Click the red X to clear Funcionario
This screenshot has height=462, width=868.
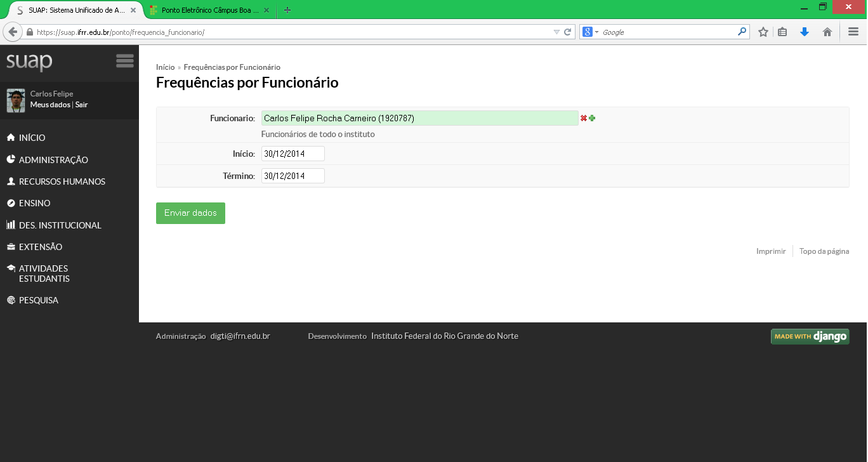584,118
